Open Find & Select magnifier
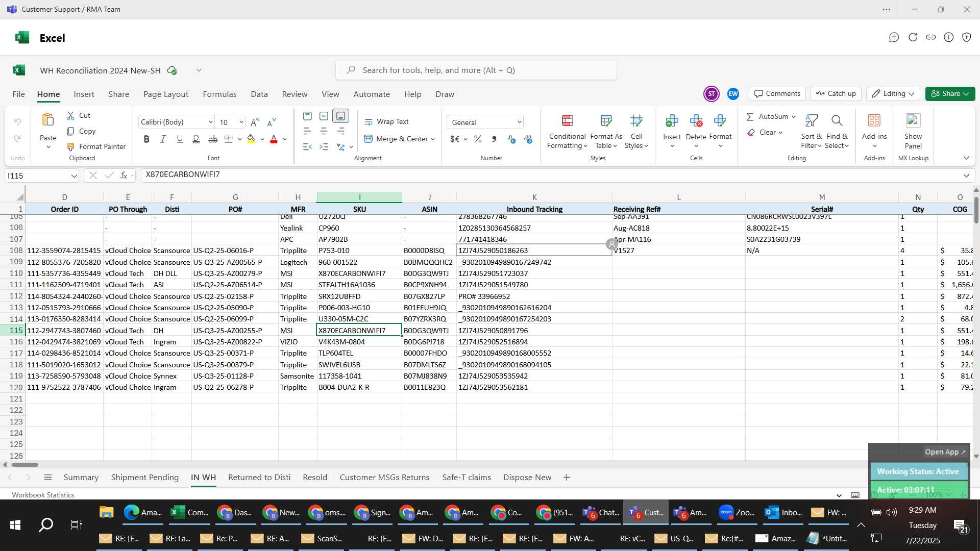Viewport: 980px width, 551px height. [x=837, y=121]
